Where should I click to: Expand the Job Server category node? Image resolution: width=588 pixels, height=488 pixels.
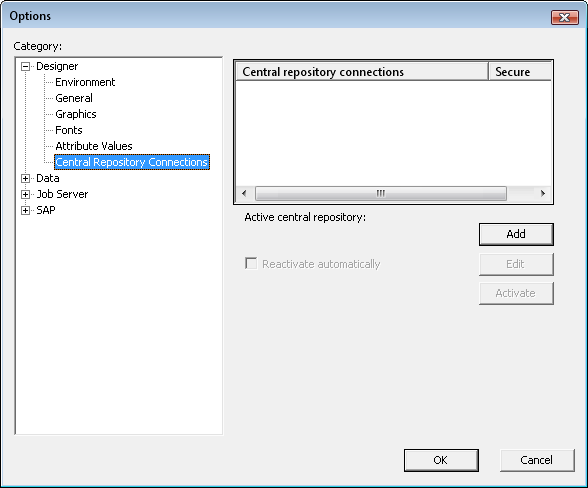(x=25, y=194)
